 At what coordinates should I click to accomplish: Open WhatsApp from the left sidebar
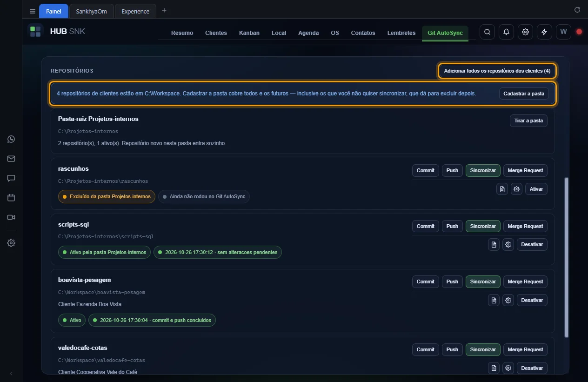click(x=11, y=139)
